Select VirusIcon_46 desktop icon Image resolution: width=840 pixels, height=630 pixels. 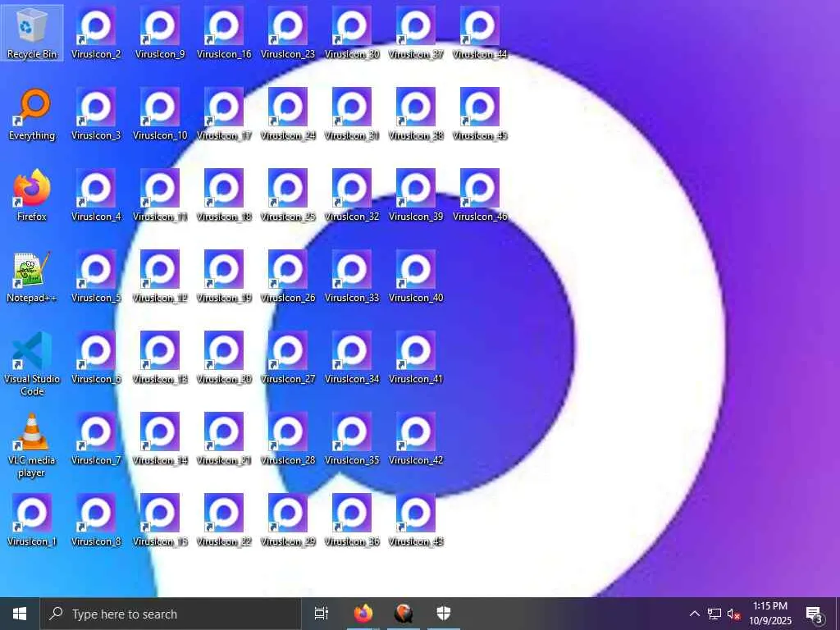click(480, 195)
